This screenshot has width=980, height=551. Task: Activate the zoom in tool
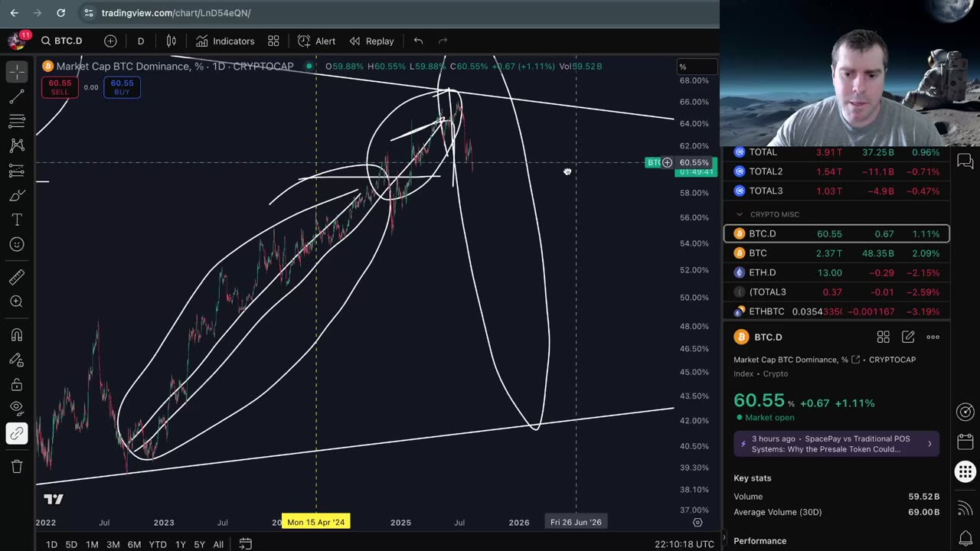(x=17, y=302)
